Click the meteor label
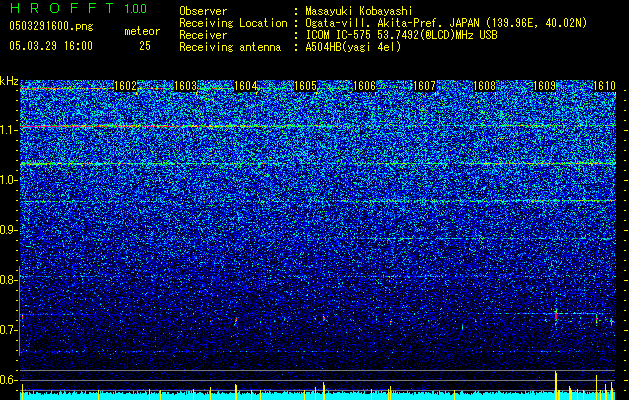The width and height of the screenshot is (629, 400). (142, 31)
